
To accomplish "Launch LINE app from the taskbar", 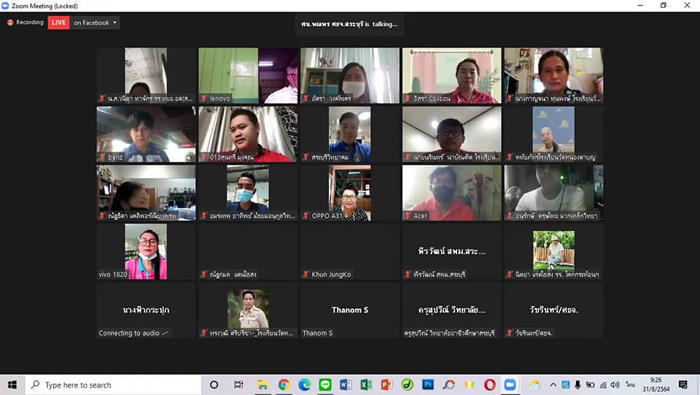I will [325, 385].
